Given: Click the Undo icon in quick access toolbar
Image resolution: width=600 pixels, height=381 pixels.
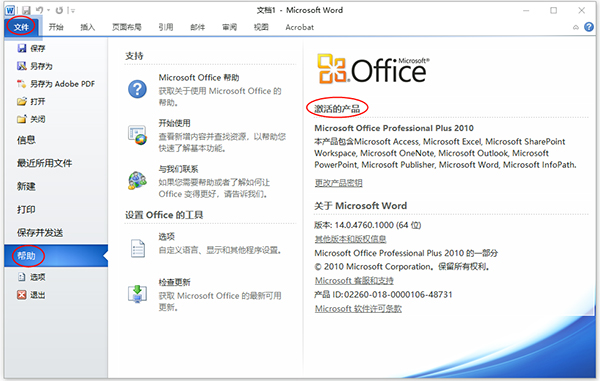Looking at the screenshot, I should click(39, 10).
